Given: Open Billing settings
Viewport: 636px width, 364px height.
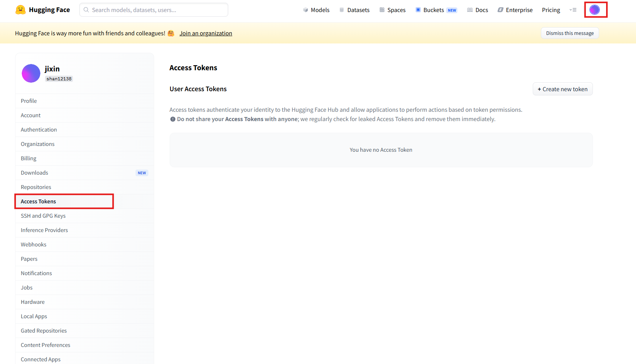Looking at the screenshot, I should click(85, 158).
